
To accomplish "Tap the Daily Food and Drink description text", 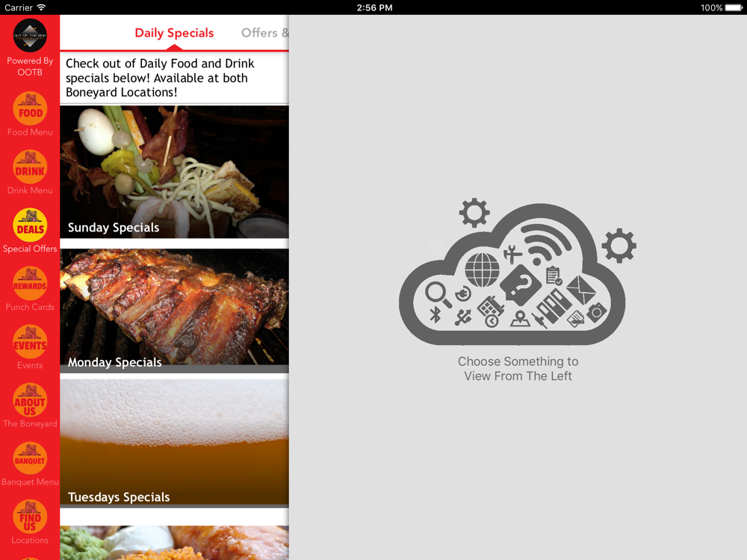I will 160,78.
